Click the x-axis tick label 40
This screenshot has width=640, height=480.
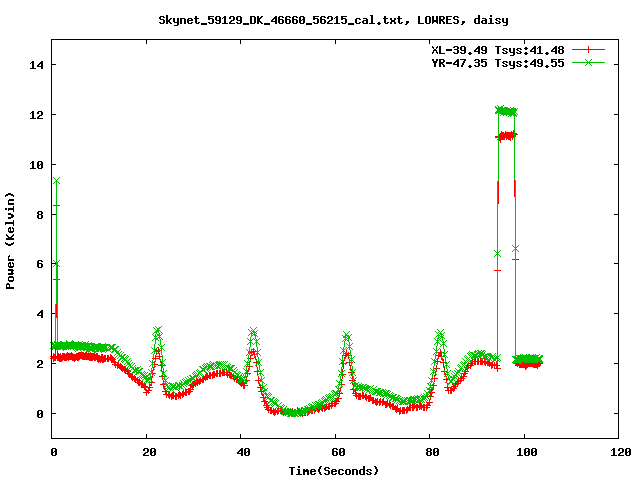243,452
